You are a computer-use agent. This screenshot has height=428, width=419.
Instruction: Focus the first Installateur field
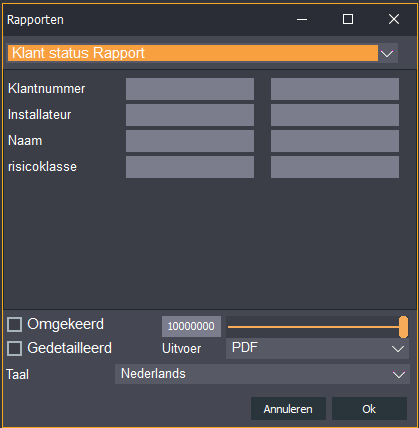tap(190, 115)
